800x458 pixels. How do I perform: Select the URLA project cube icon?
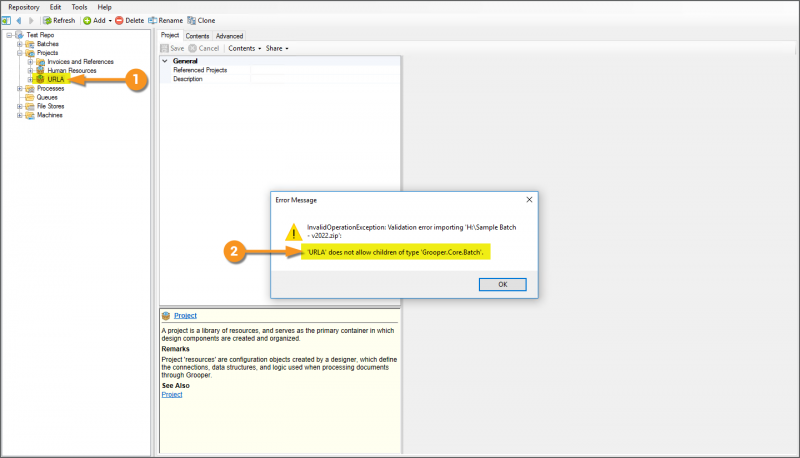(x=40, y=80)
